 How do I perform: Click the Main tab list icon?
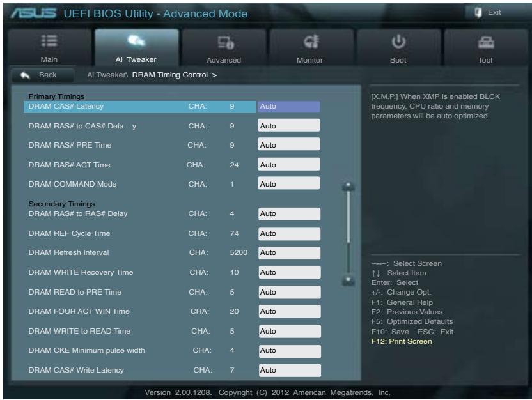pyautogui.click(x=49, y=41)
